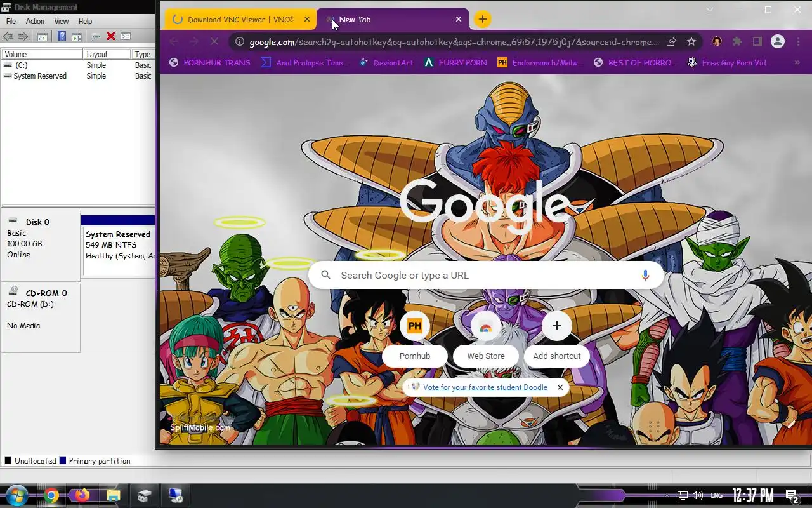
Task: Expand the bookmarks overflow chevron
Action: (798, 62)
